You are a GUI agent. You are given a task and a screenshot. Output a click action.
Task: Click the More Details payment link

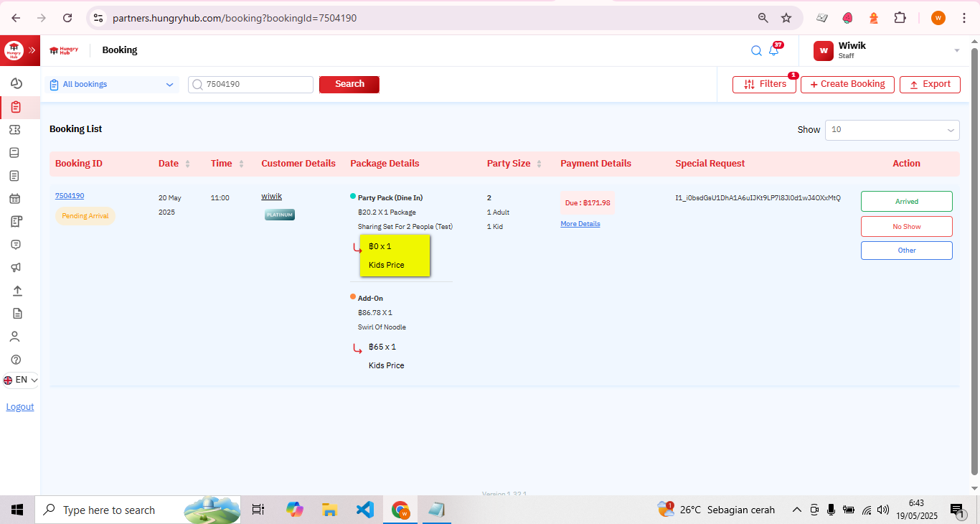(580, 224)
